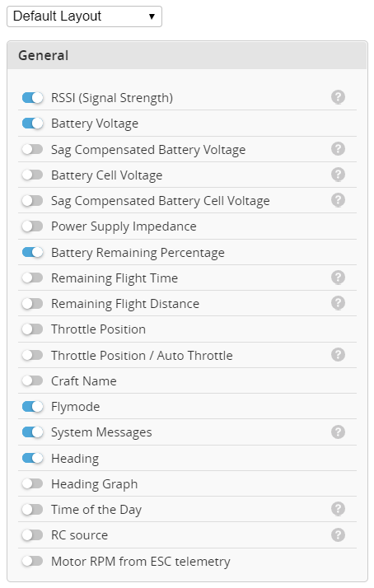Click help icon for Throttle Position / Auto Throttle

[x=338, y=355]
